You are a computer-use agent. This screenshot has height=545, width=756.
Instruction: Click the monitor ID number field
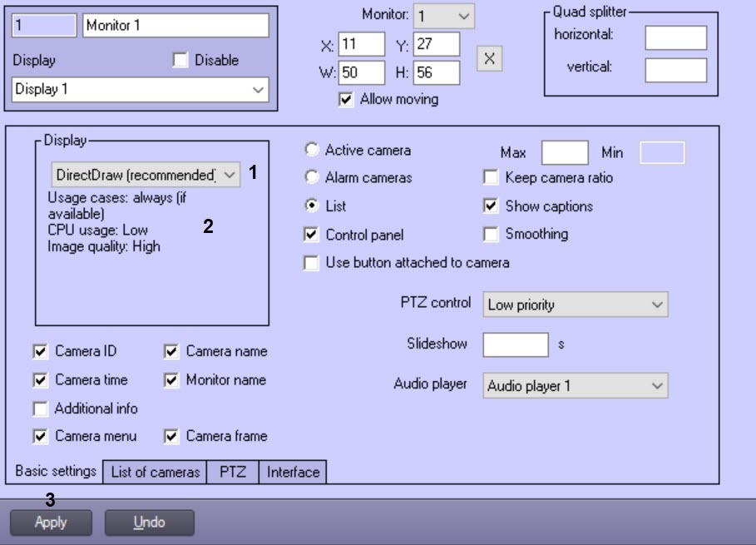[x=44, y=25]
